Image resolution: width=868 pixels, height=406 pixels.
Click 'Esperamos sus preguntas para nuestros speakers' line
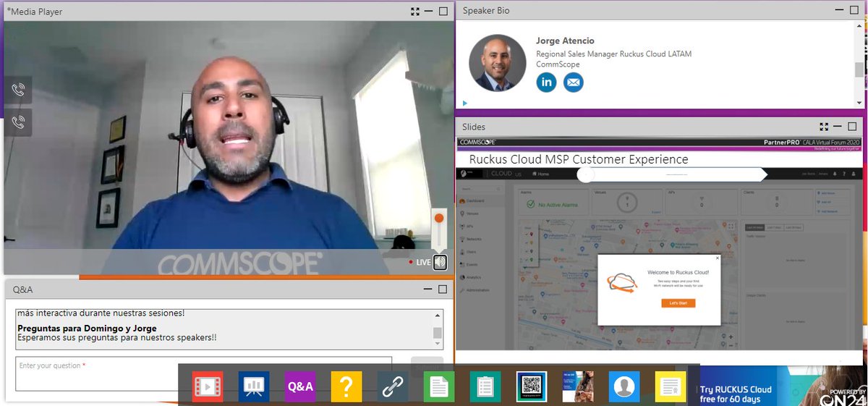pos(117,338)
